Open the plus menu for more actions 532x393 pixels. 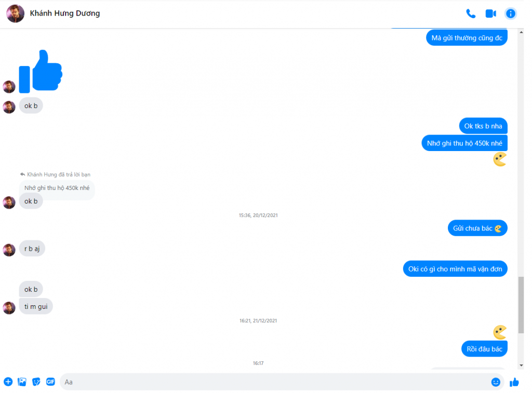coord(8,382)
